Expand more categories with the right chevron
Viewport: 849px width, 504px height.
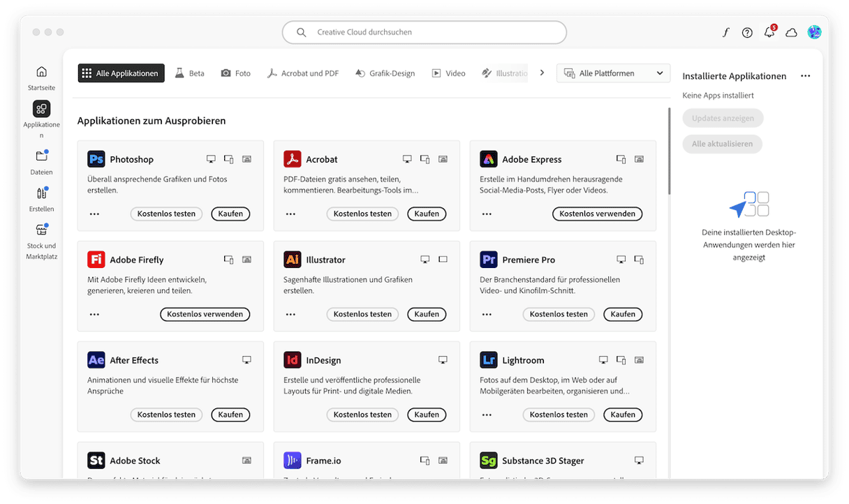click(542, 72)
